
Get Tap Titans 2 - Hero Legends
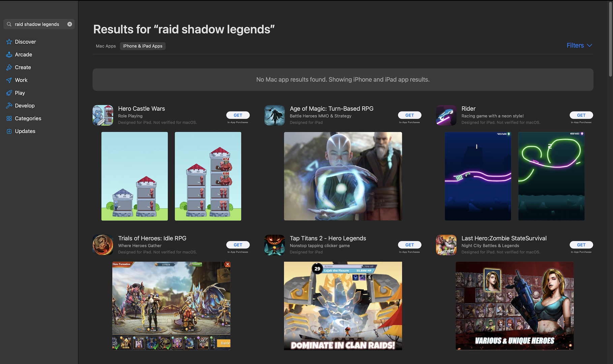[409, 245]
